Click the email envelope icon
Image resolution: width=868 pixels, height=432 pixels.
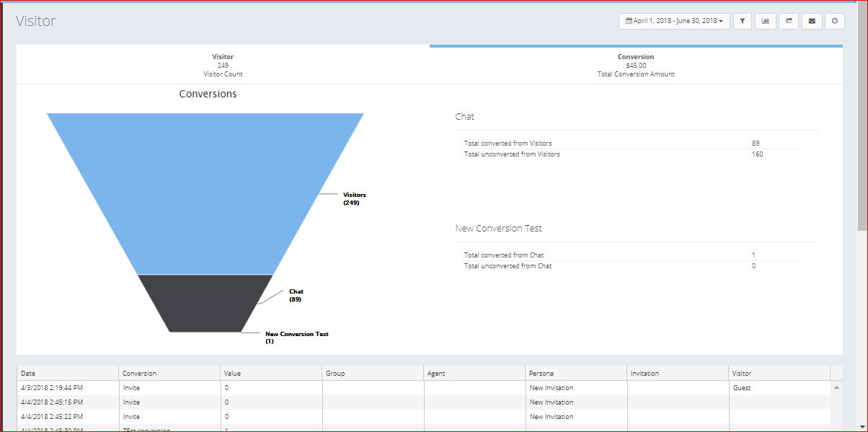coord(812,21)
